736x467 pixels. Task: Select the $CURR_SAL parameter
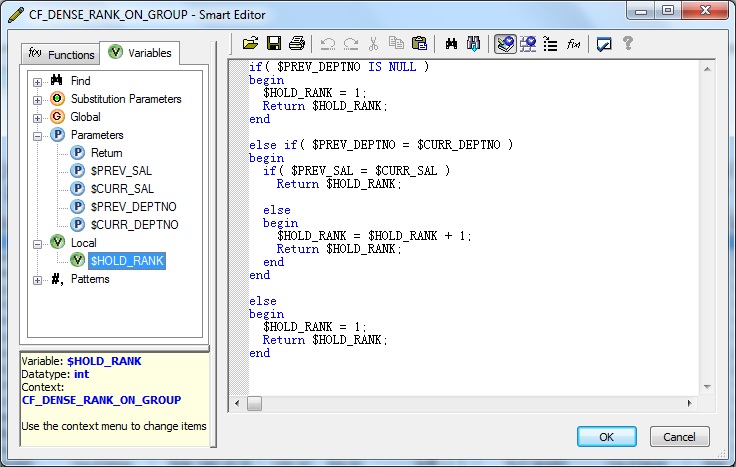click(x=122, y=189)
